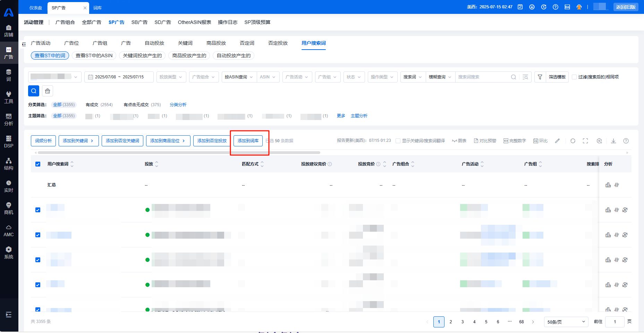
Task: Refresh the table with the refresh icon
Action: pyautogui.click(x=573, y=141)
